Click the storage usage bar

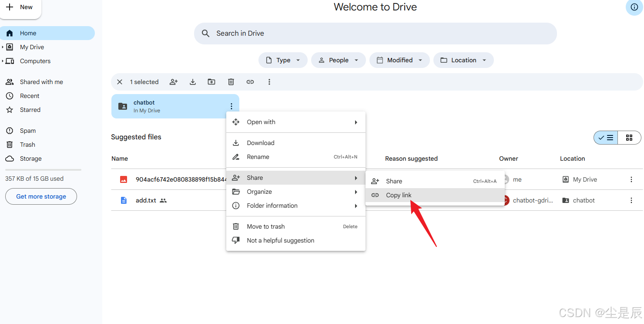(x=43, y=170)
